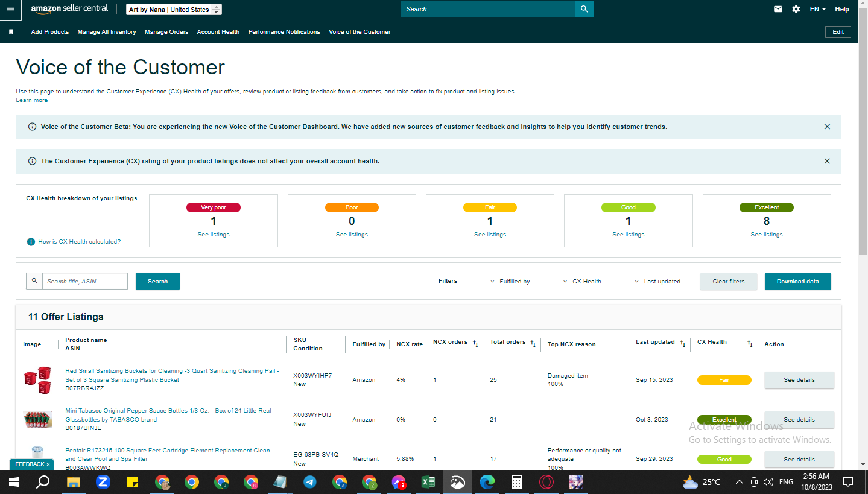Open Excel from the taskbar
This screenshot has height=494, width=868.
click(x=428, y=482)
